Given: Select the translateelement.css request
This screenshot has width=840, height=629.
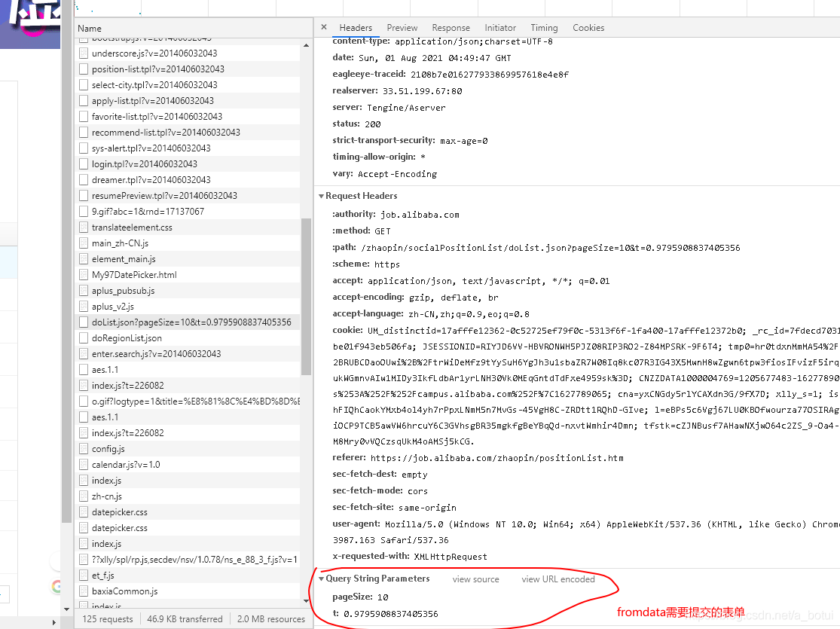Looking at the screenshot, I should (188, 227).
